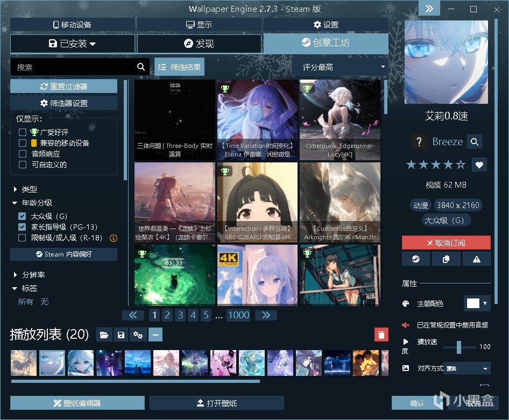
Task: Click the muted audio speaker icon
Action: [406, 325]
